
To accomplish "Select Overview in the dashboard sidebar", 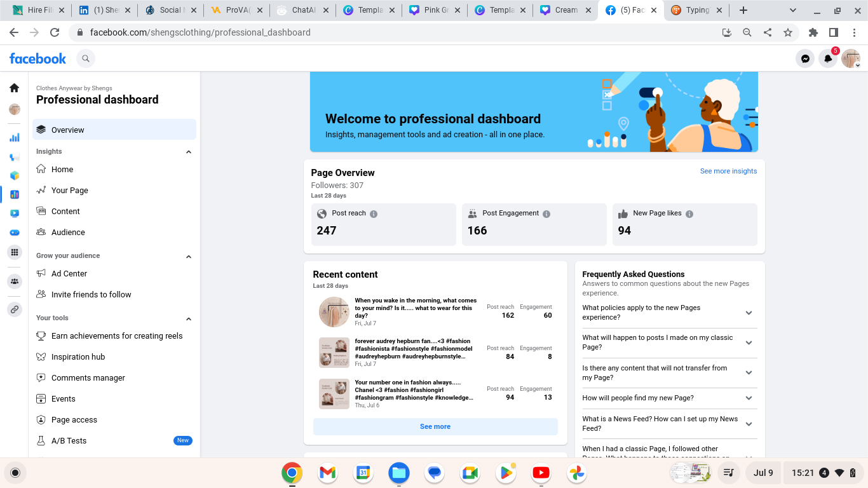I will (x=114, y=130).
